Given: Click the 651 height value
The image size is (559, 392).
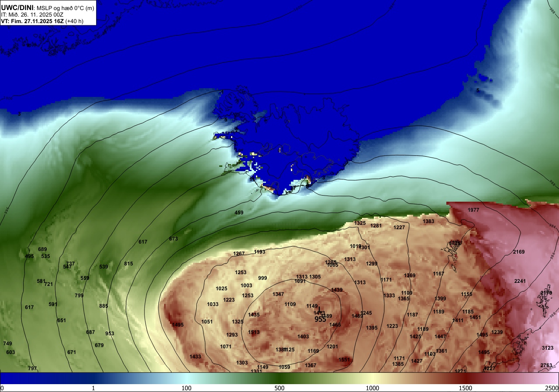Looking at the screenshot, I should 62,320.
